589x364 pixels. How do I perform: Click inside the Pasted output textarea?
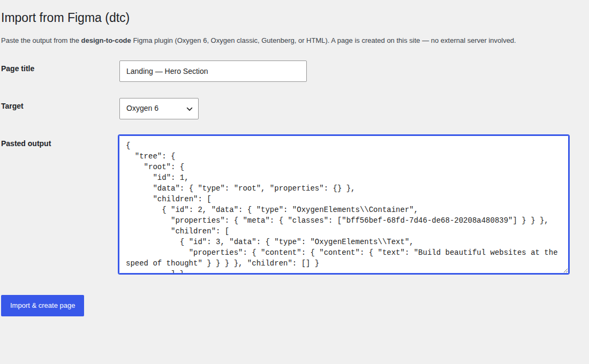[344, 204]
